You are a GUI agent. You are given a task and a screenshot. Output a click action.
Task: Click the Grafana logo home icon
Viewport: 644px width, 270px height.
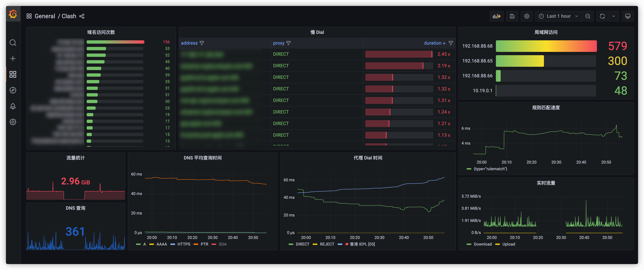tap(13, 14)
